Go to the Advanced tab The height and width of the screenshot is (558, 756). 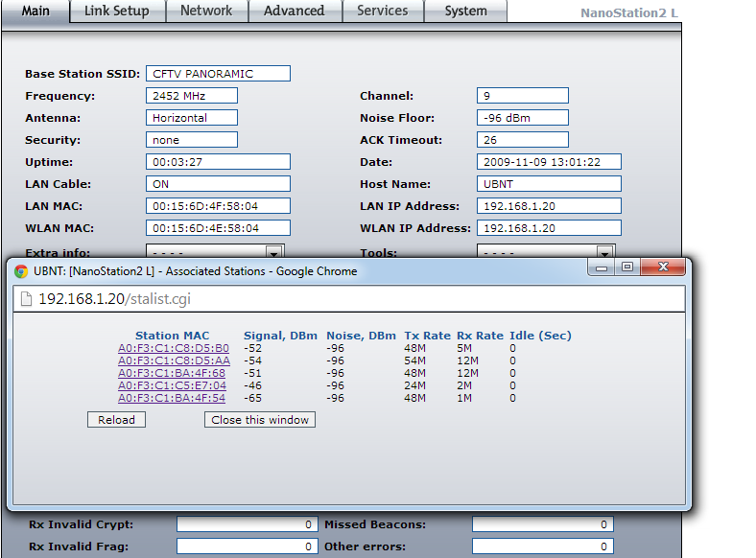[x=295, y=12]
